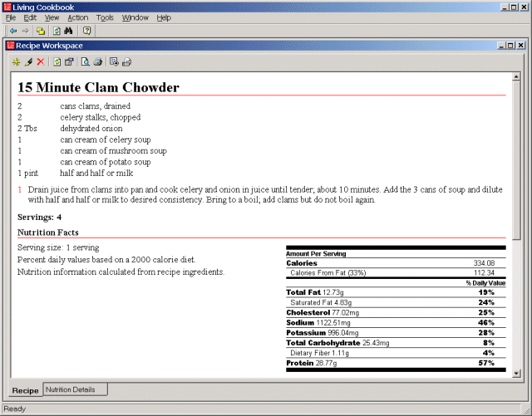The image size is (532, 416).
Task: Click the Lc icon in Living Cookbook title bar
Action: point(7,7)
